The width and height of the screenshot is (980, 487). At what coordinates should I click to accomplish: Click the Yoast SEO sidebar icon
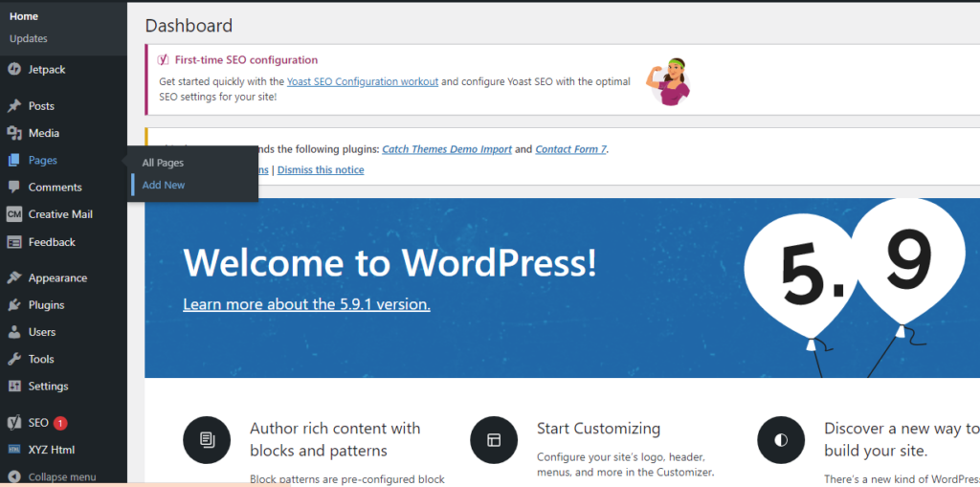click(13, 423)
